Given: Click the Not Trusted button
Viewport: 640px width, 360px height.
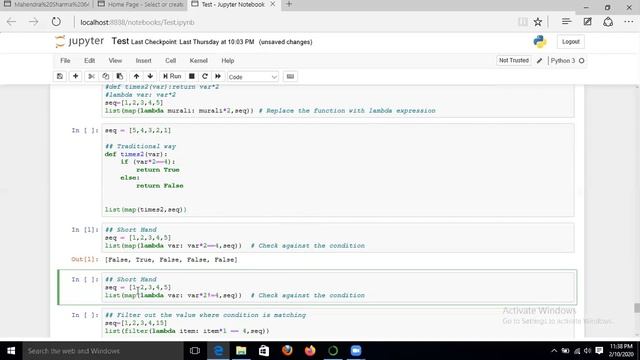Looking at the screenshot, I should point(513,60).
